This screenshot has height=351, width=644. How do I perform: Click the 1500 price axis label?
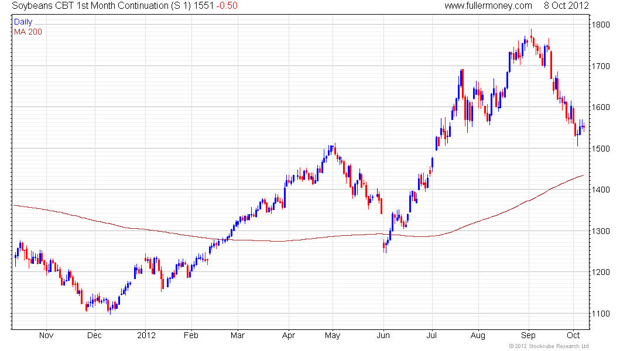(601, 149)
